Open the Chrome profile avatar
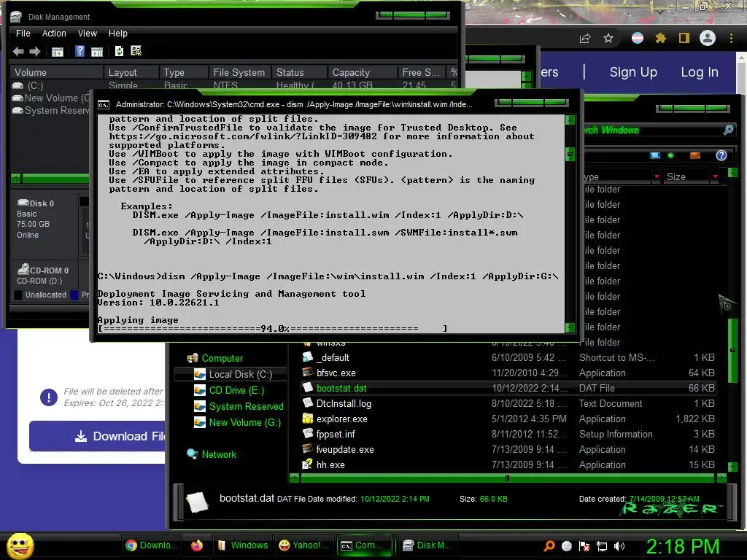 (708, 38)
